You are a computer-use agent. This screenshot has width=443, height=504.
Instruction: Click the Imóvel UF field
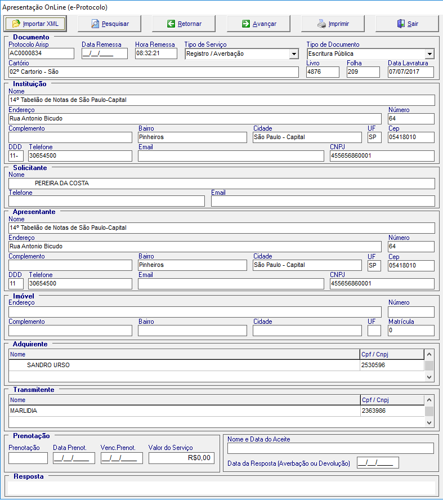(x=374, y=331)
